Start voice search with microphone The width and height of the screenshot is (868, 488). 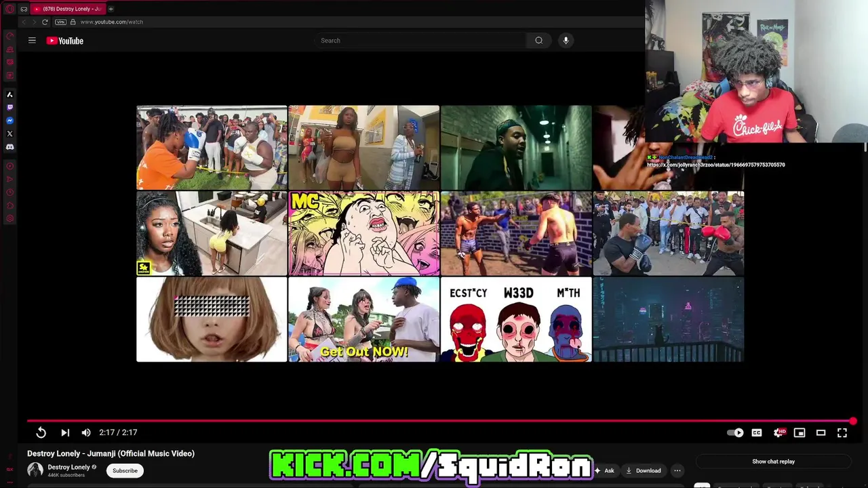(x=566, y=41)
